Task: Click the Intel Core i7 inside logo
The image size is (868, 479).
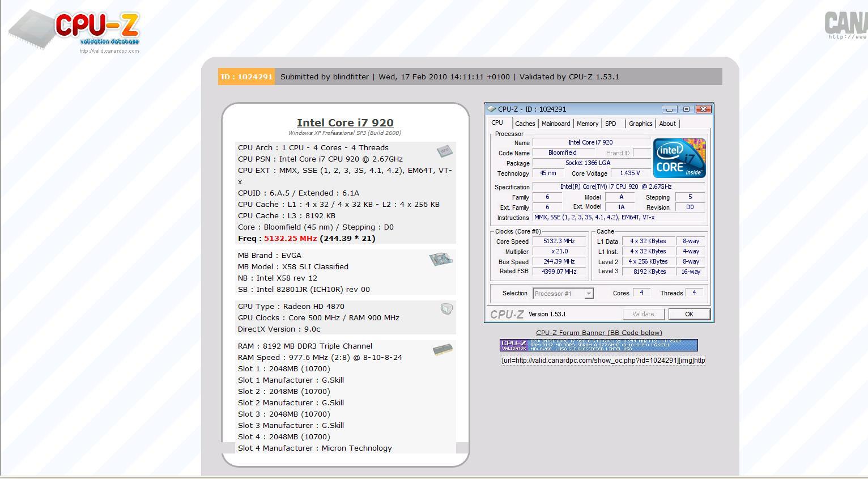Action: (679, 158)
